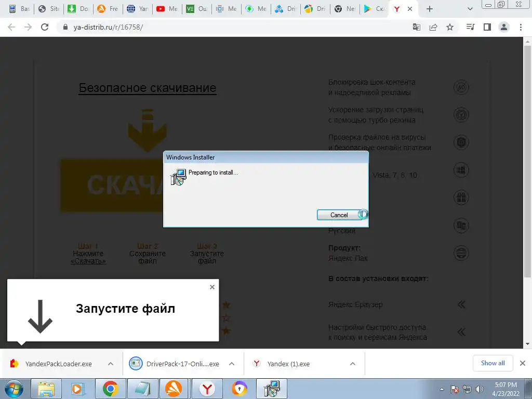532x399 pixels.
Task: Open Action Center flag tray icon
Action: pos(455,389)
